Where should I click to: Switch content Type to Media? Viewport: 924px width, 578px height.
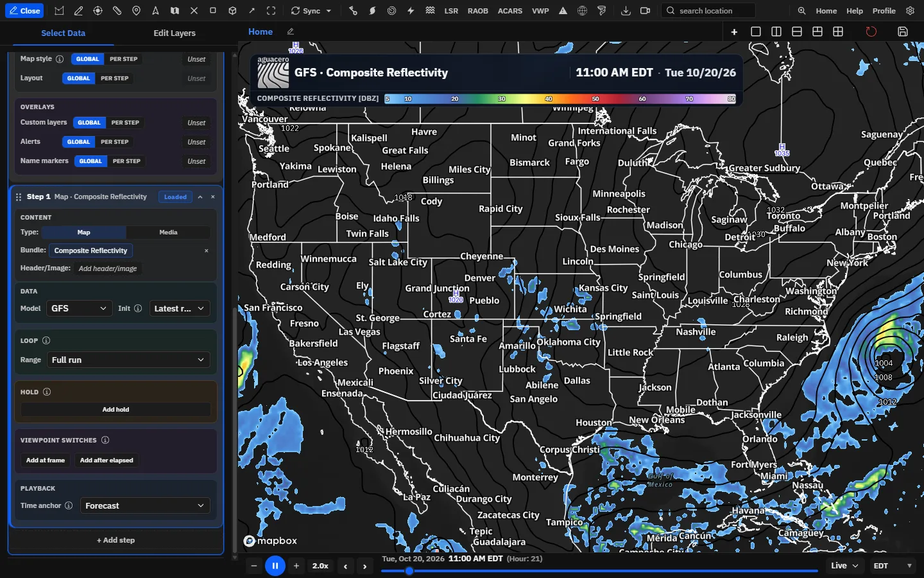coord(168,232)
